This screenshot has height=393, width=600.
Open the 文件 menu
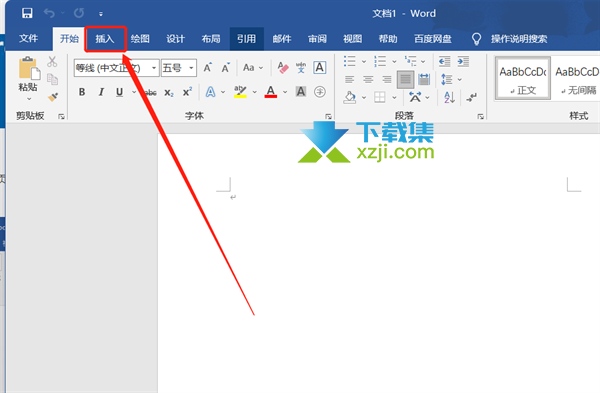pyautogui.click(x=29, y=39)
